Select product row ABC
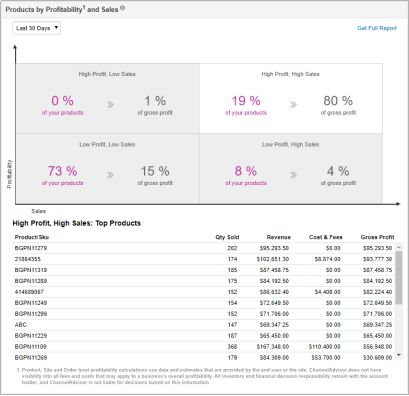 coord(203,325)
